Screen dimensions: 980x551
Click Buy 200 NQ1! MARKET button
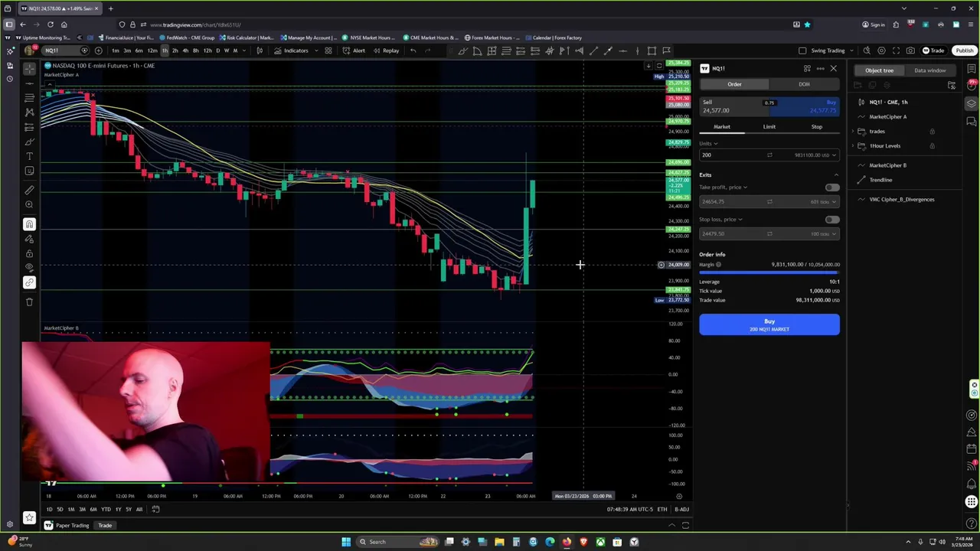(x=769, y=324)
